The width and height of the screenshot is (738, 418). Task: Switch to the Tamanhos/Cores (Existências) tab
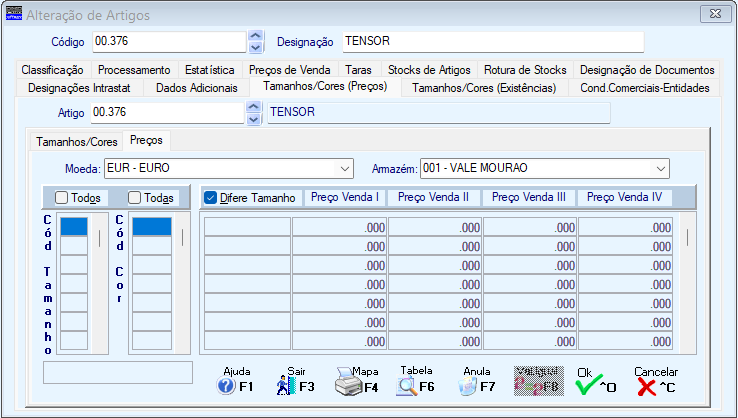pyautogui.click(x=484, y=88)
